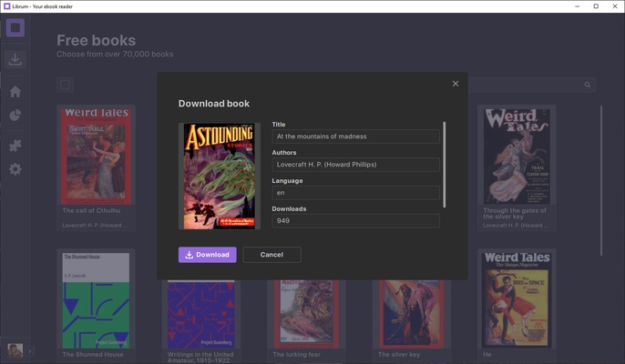The image size is (625, 364).
Task: Click the Download button
Action: click(208, 255)
